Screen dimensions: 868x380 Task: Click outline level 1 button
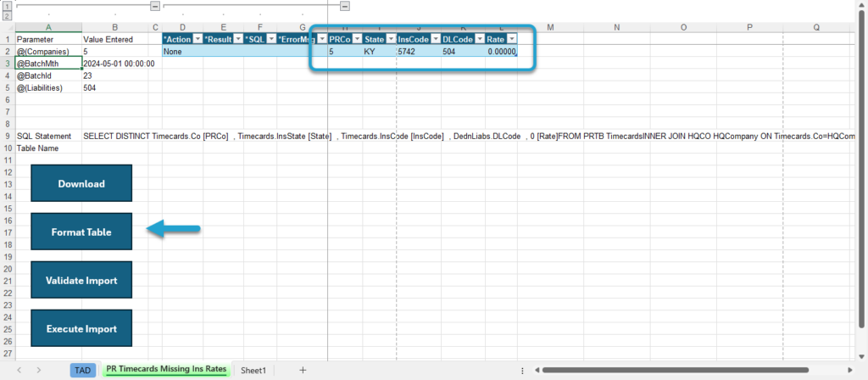7,6
